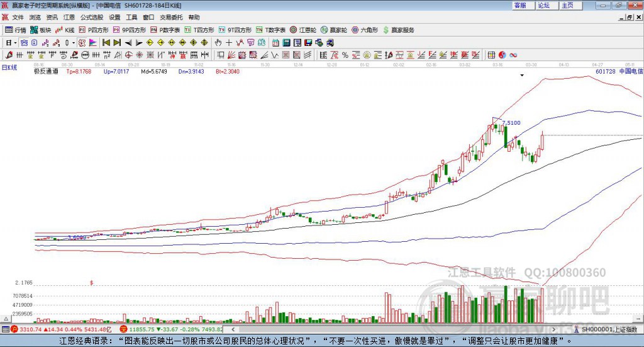Open the 浏览 menu

point(35,17)
